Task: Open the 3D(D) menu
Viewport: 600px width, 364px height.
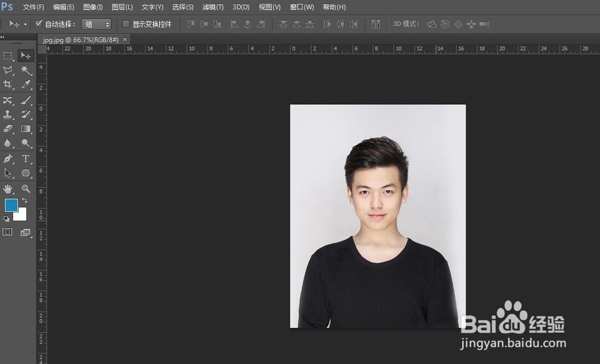Action: click(241, 7)
